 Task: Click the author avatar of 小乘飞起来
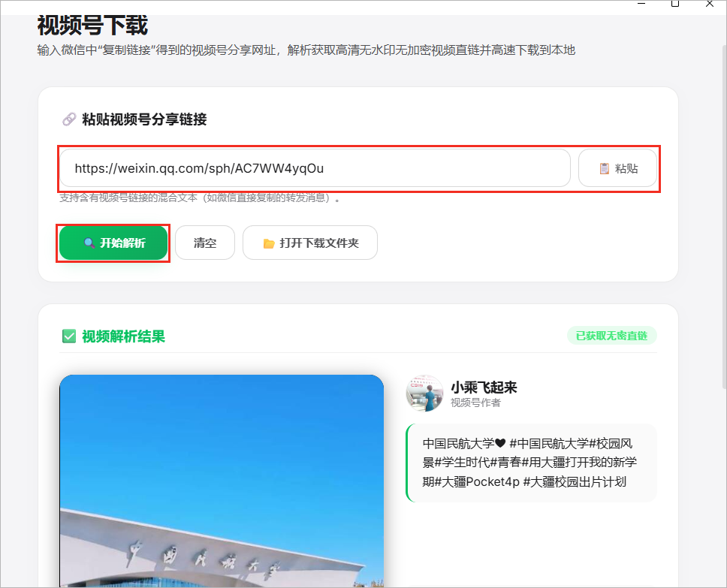click(424, 394)
